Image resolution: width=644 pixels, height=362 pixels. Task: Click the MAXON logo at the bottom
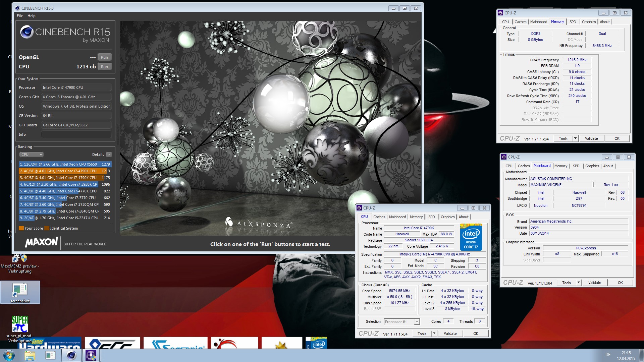[41, 242]
